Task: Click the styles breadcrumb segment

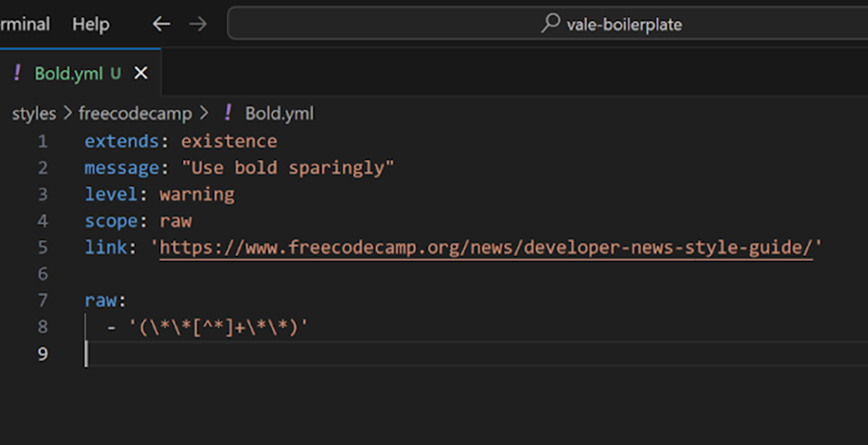Action: click(34, 114)
